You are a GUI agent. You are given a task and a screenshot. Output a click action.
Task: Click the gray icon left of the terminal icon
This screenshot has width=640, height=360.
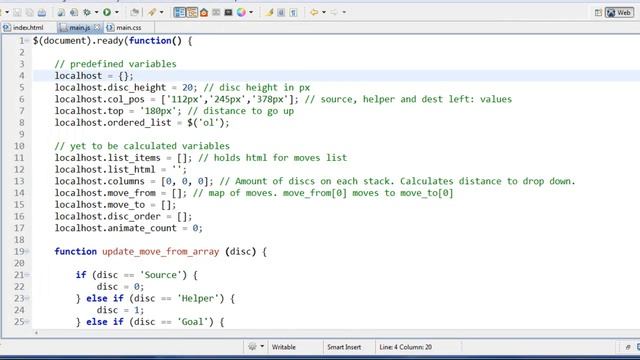point(216,13)
